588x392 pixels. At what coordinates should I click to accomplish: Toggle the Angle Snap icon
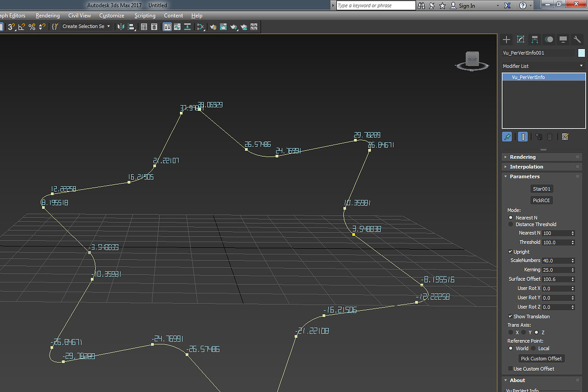21,26
